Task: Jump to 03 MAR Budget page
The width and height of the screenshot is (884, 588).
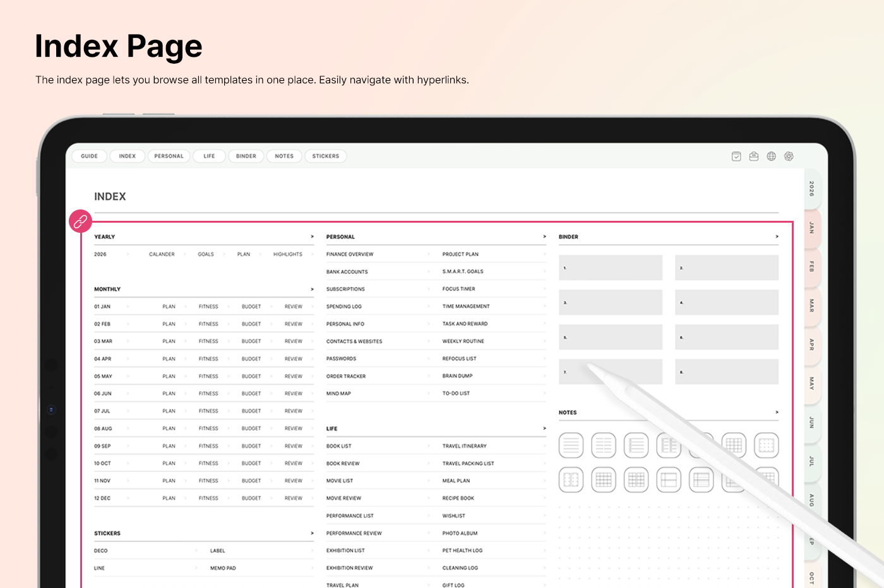Action: (251, 341)
